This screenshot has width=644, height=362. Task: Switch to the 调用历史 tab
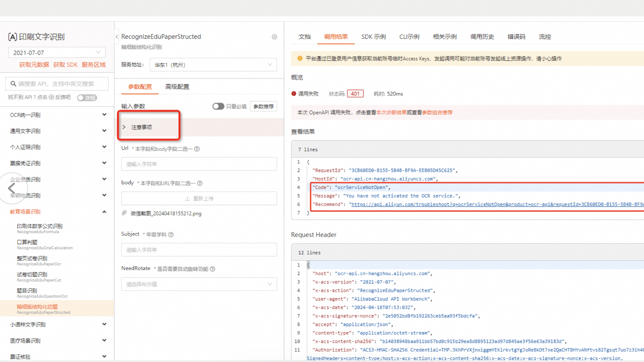[x=482, y=37]
